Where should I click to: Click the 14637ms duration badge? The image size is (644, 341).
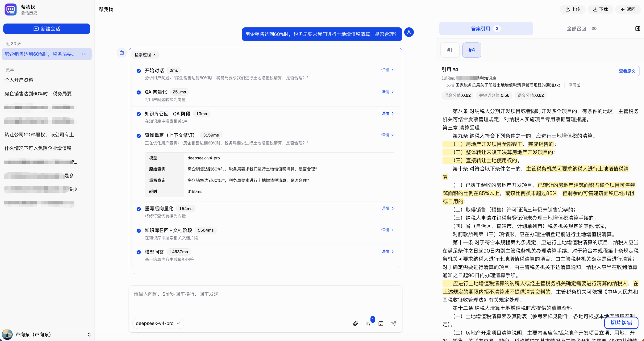tap(179, 252)
